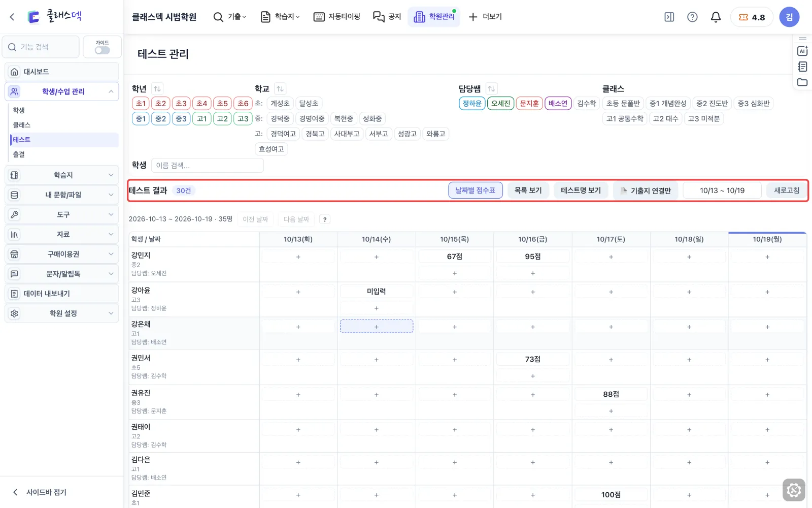Click the 학습지 sidebar icon
812x508 pixels.
pos(15,175)
